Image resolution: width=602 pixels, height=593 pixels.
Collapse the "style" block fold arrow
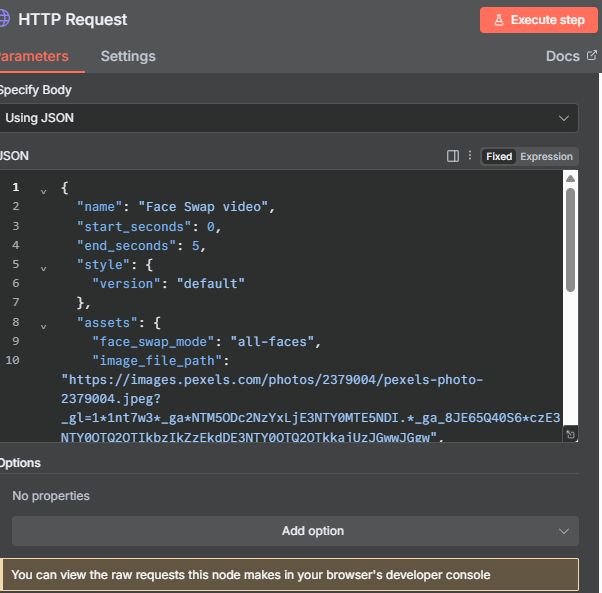(x=43, y=266)
